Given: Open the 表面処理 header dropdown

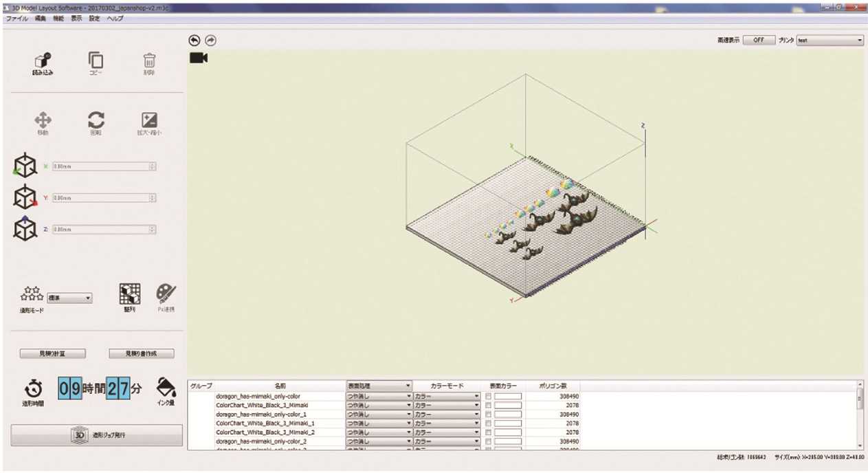Looking at the screenshot, I should [x=379, y=386].
